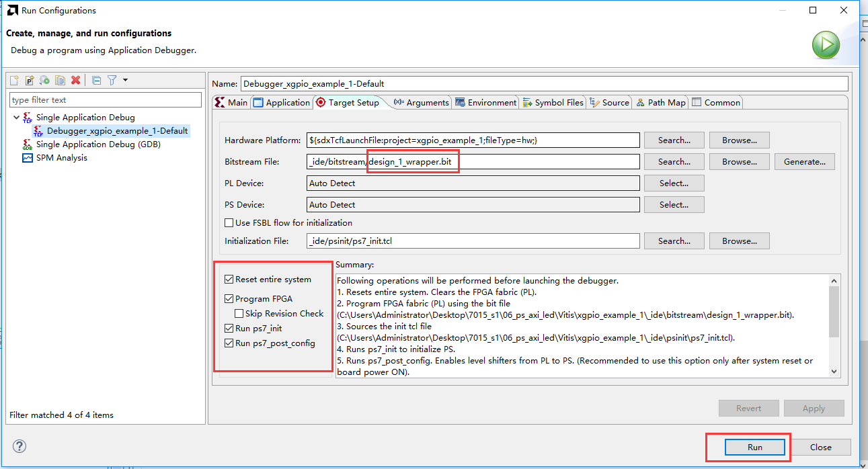Click the green Run banner icon

coord(825,46)
